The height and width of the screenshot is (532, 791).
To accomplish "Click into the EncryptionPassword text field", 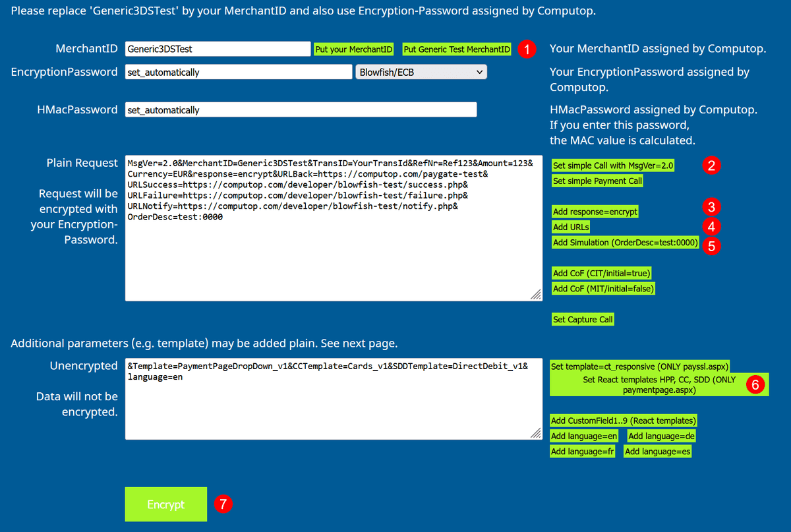I will 238,72.
